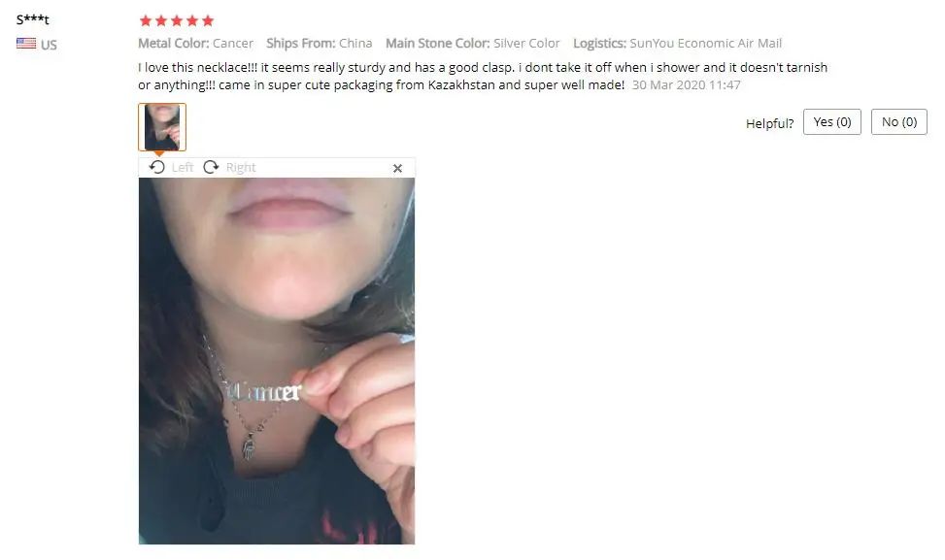The height and width of the screenshot is (560, 945).
Task: Click the 'Logistics: SunYou Economic Air Mail' text
Action: point(677,44)
